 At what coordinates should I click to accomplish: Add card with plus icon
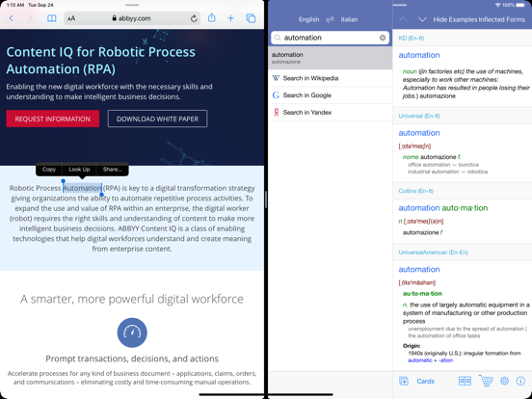pos(404,381)
